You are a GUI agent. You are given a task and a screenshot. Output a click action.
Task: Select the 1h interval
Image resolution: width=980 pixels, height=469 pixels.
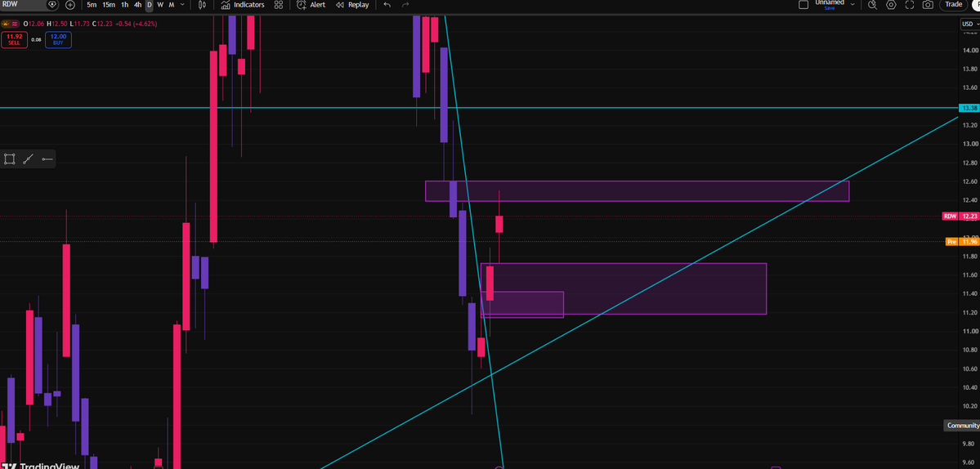125,4
